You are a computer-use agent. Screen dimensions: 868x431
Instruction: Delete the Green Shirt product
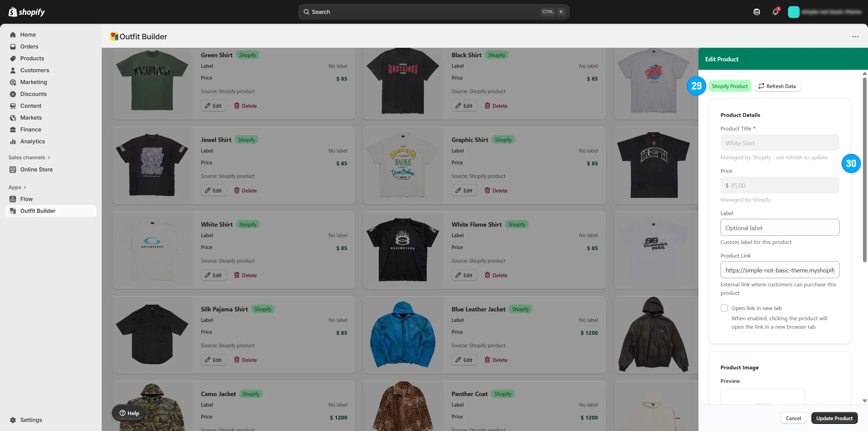pyautogui.click(x=245, y=106)
